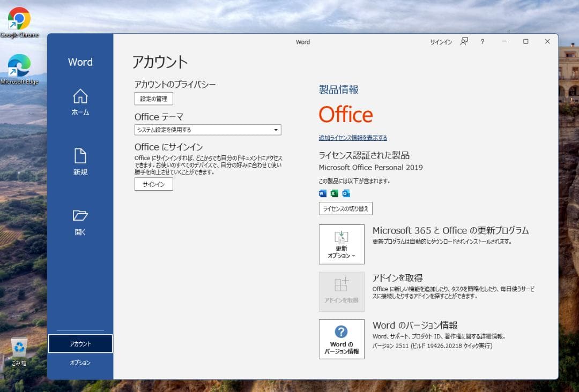Open the オプション section

point(80,363)
